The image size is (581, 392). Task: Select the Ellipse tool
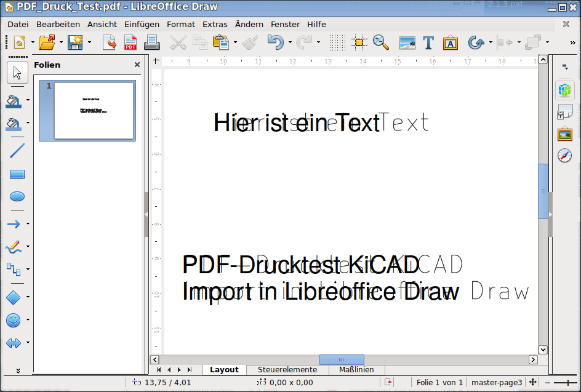17,196
